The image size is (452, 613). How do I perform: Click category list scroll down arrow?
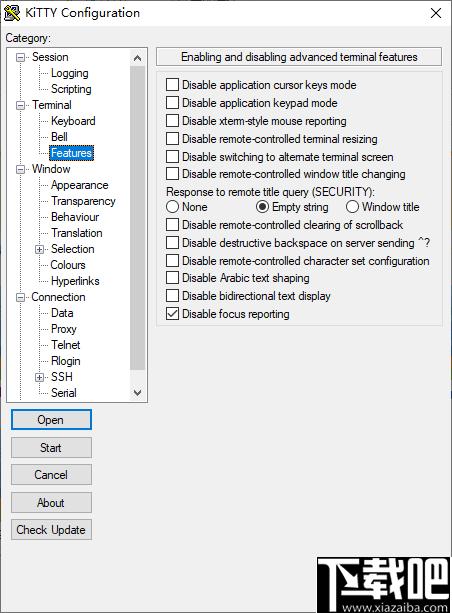click(x=138, y=393)
